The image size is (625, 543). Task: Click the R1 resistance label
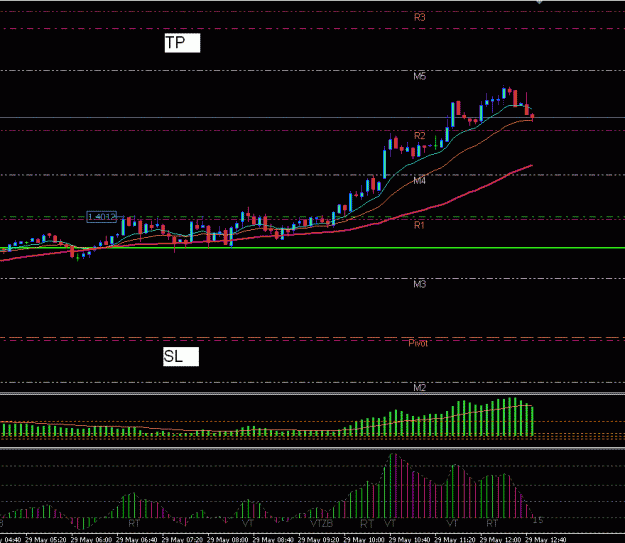click(419, 225)
